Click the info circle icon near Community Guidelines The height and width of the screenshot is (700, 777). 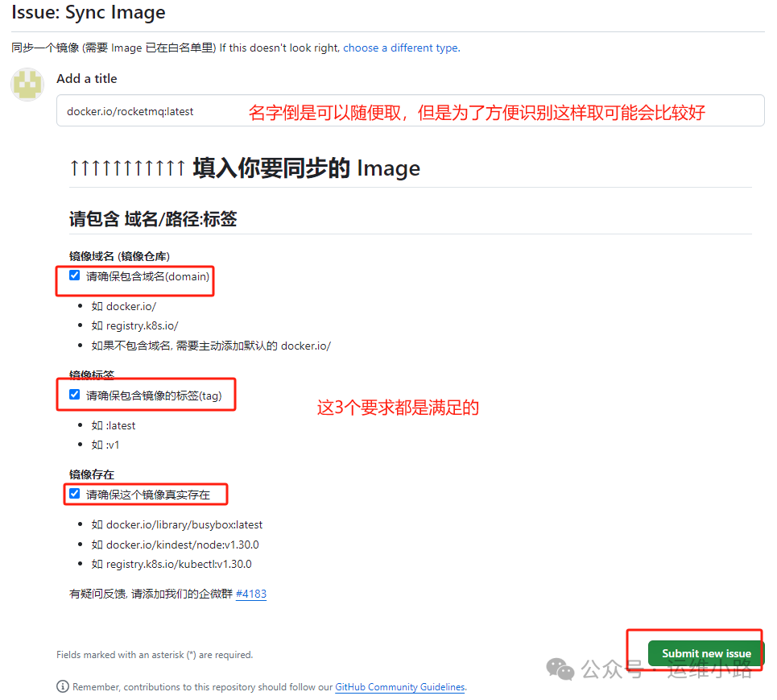point(62,686)
